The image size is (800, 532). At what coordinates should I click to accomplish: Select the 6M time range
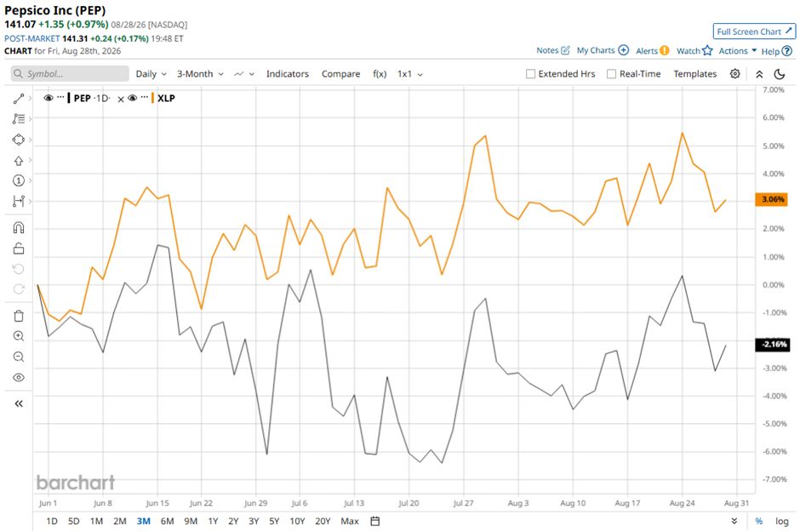pos(168,521)
